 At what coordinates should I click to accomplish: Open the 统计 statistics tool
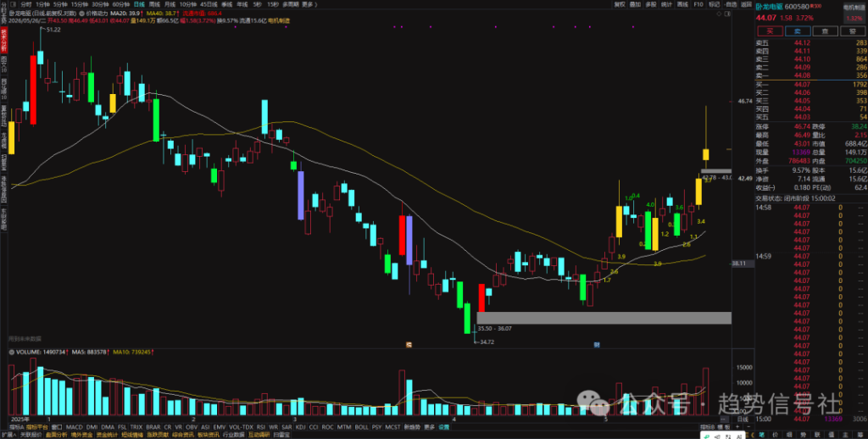666,4
